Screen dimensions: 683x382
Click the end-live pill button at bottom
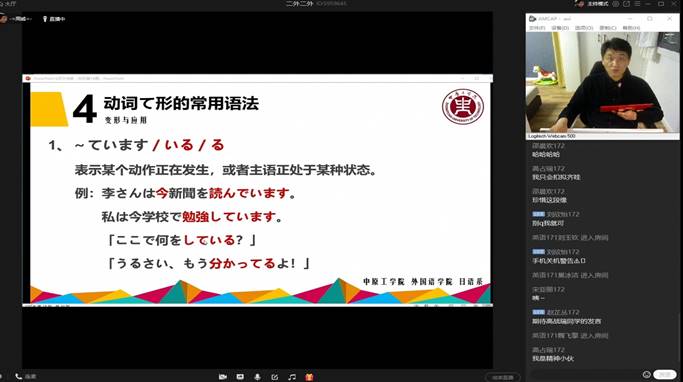tap(503, 377)
